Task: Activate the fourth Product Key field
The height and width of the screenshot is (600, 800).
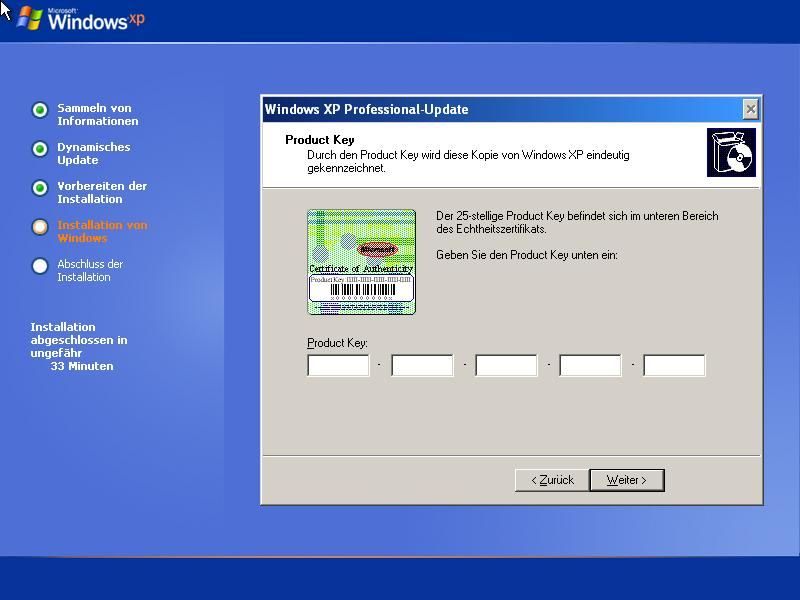Action: (x=590, y=365)
